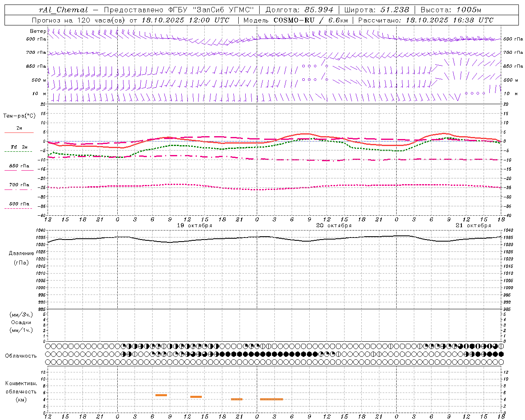Click the 'Долгота: 85.994' longitude value
Viewport: 525px width, 420px height.
(x=300, y=10)
